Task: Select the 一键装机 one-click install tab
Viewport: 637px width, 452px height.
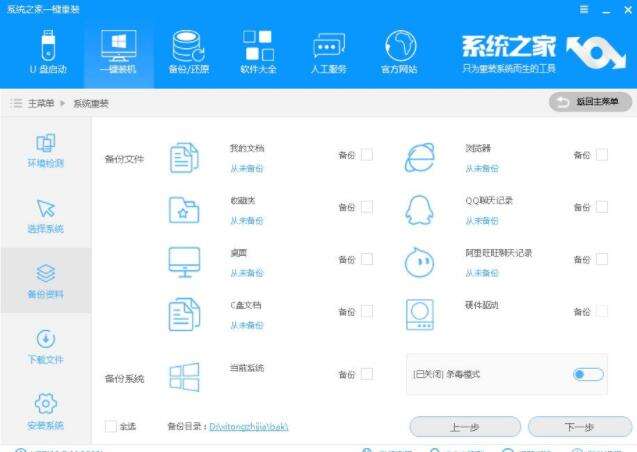Action: coord(118,52)
